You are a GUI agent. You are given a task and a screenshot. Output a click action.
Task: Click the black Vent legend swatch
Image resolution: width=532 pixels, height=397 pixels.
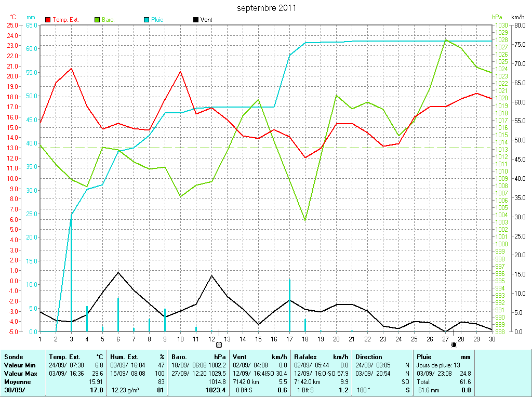195,20
